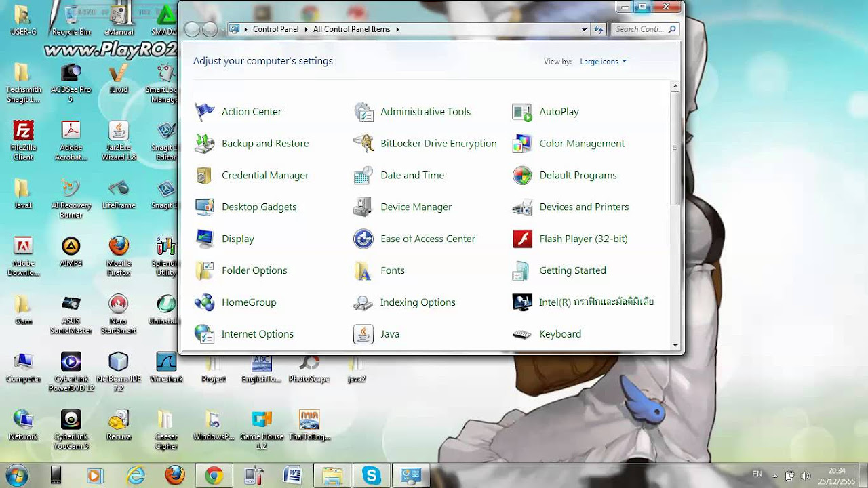Expand the arrow after All Control Panel Items

(397, 30)
